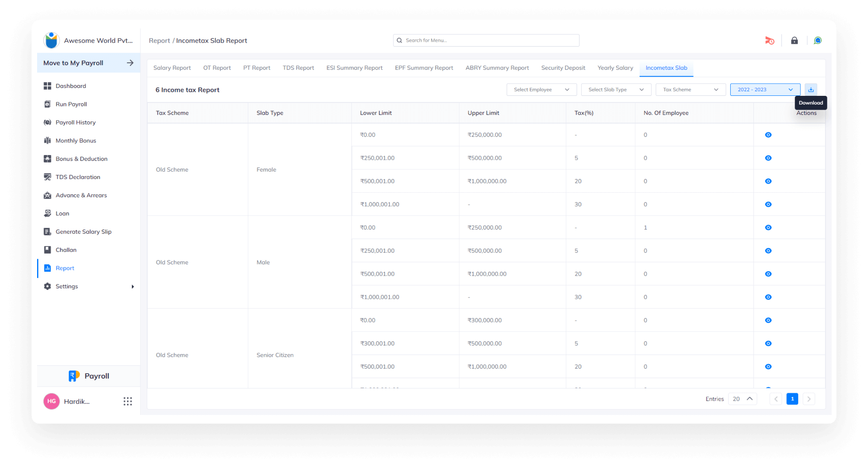868x467 pixels.
Task: Click the TDS Declaration sidebar icon
Action: pos(47,177)
